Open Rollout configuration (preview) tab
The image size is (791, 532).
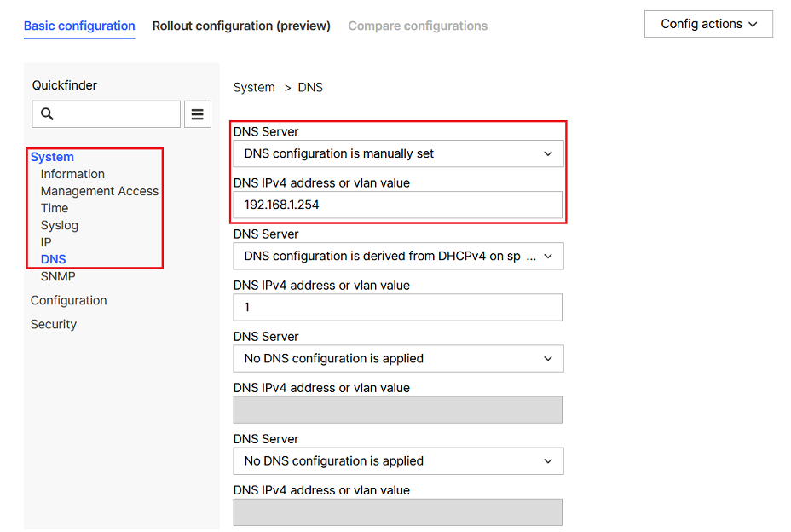pos(241,26)
